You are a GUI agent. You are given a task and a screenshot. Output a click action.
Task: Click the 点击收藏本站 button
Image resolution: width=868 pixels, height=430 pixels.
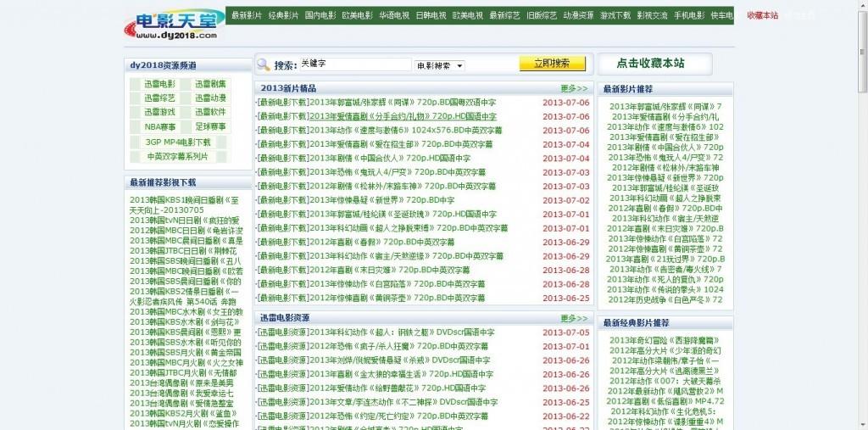650,64
